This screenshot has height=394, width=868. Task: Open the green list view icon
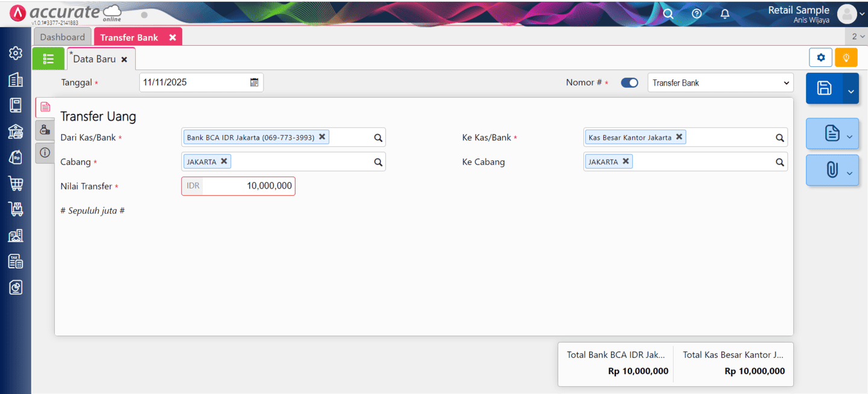tap(48, 58)
